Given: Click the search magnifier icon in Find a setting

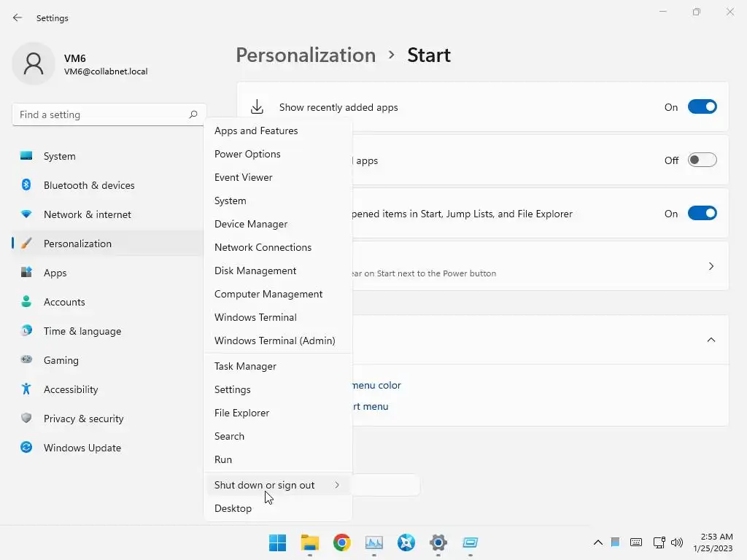Looking at the screenshot, I should pos(193,114).
